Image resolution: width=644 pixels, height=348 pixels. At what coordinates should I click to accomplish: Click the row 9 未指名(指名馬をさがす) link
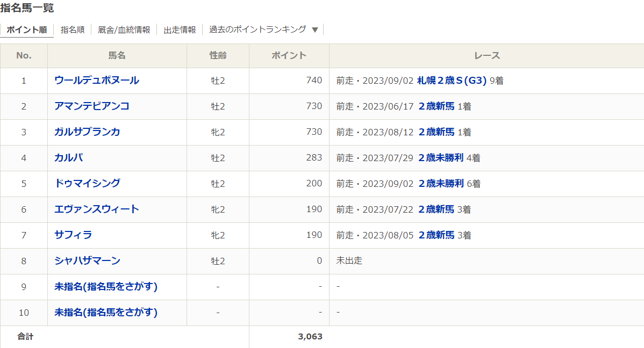coord(106,287)
